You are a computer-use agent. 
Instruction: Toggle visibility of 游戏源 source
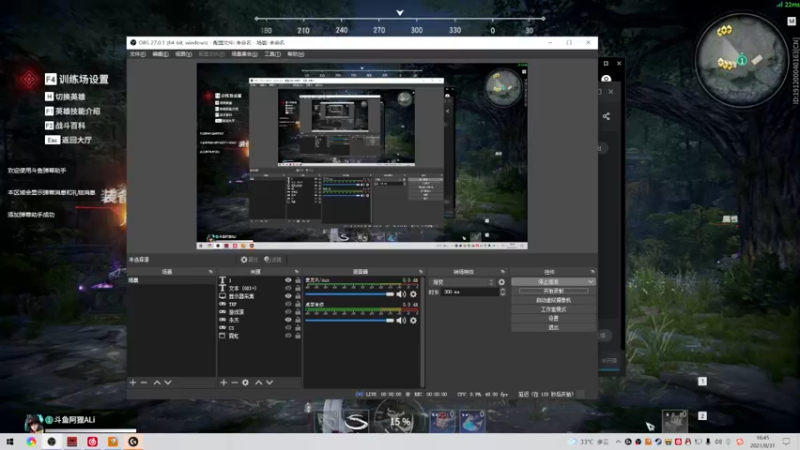coord(288,312)
